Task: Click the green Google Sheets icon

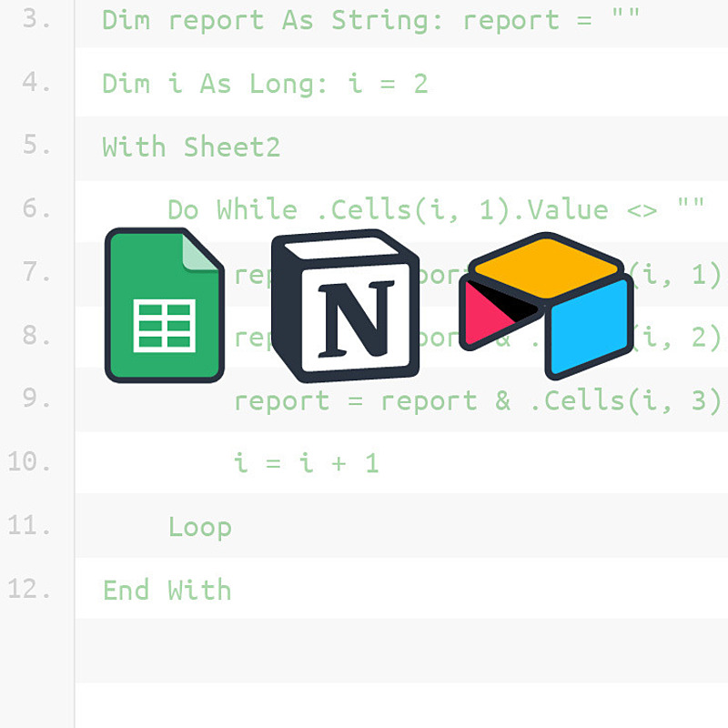Action: [165, 305]
